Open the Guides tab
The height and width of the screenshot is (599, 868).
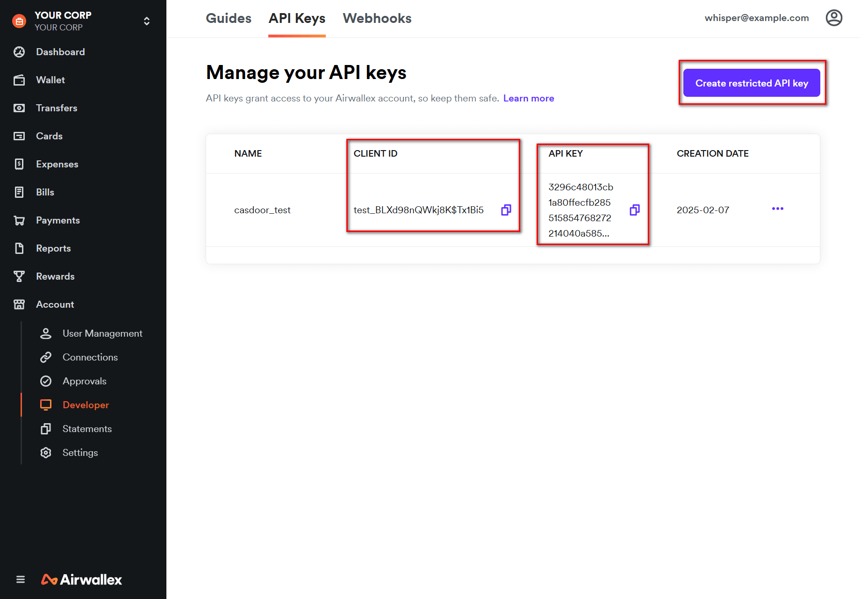click(x=229, y=18)
